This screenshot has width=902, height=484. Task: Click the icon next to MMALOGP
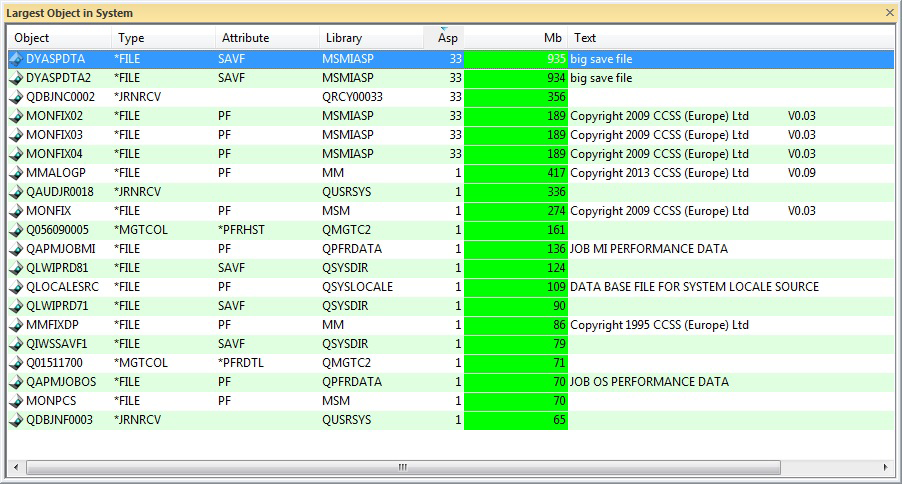coord(15,173)
